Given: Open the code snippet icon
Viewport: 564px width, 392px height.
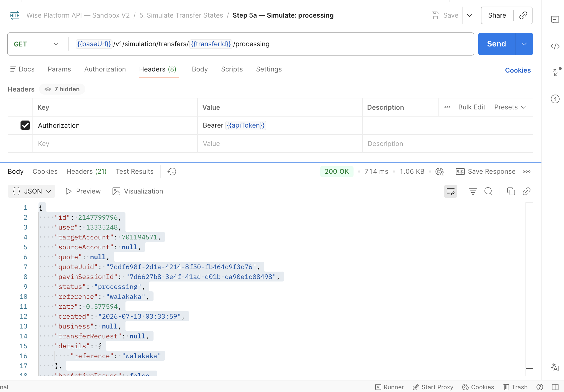Looking at the screenshot, I should (555, 46).
